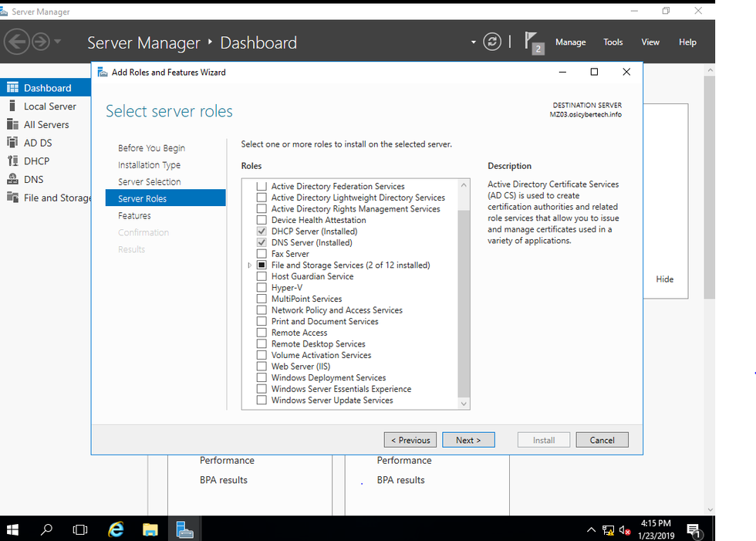Check Windows Deployment Services role
756x541 pixels.
tap(262, 377)
